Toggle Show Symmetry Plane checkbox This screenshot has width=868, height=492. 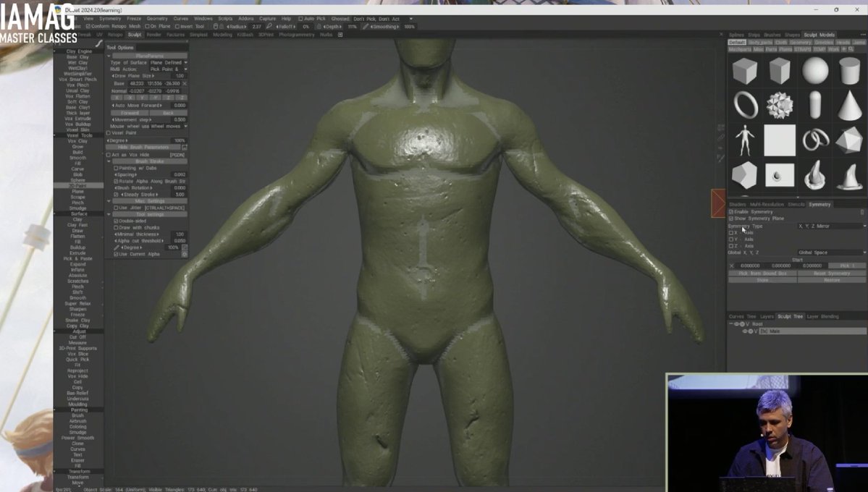[x=733, y=218]
